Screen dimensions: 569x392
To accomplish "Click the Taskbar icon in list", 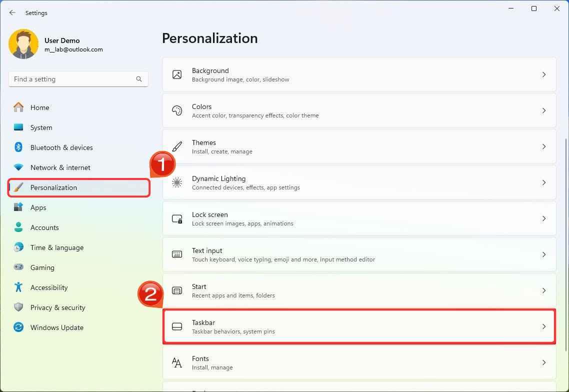I will click(x=177, y=326).
